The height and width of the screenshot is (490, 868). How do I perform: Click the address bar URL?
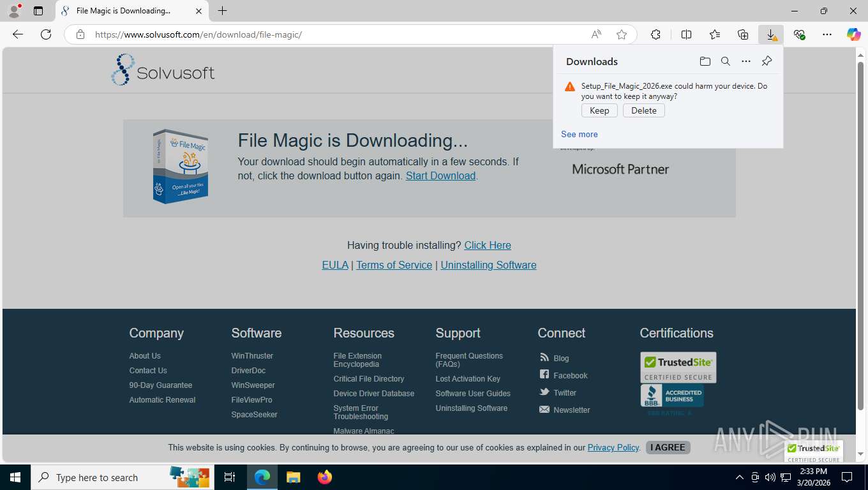pos(198,34)
